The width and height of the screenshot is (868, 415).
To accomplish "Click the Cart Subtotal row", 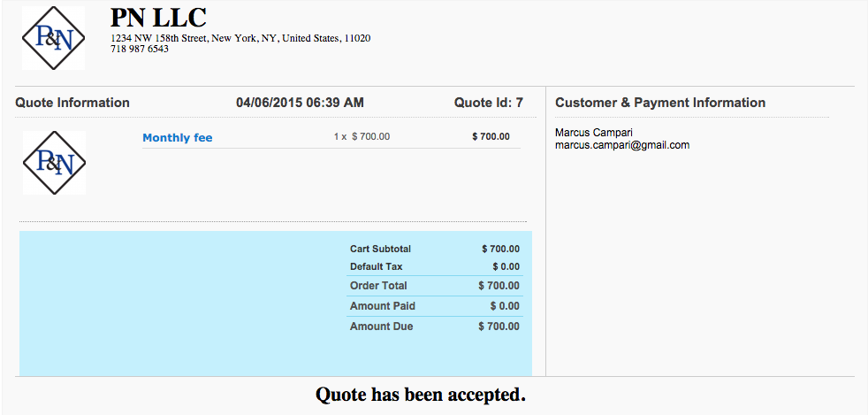I will click(435, 249).
